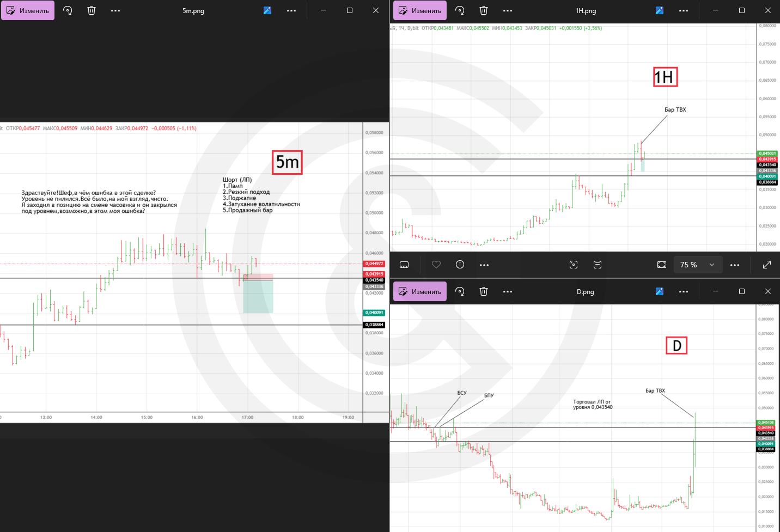The width and height of the screenshot is (780, 532).
Task: Delete the image in the 1H.png window
Action: [x=484, y=10]
